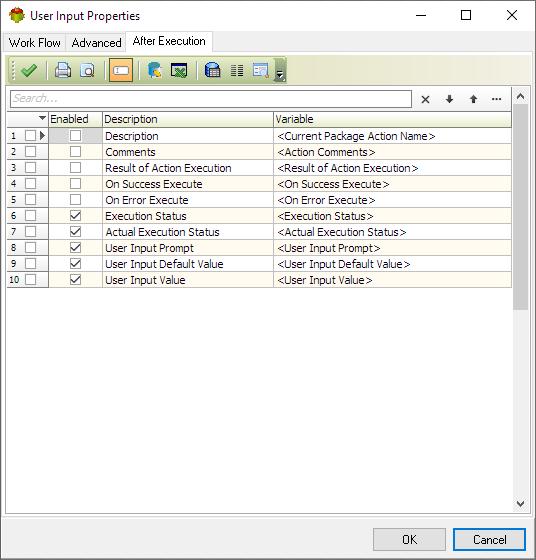Click the <On Success Execute> variable cell
The width and height of the screenshot is (536, 560).
pyautogui.click(x=392, y=184)
